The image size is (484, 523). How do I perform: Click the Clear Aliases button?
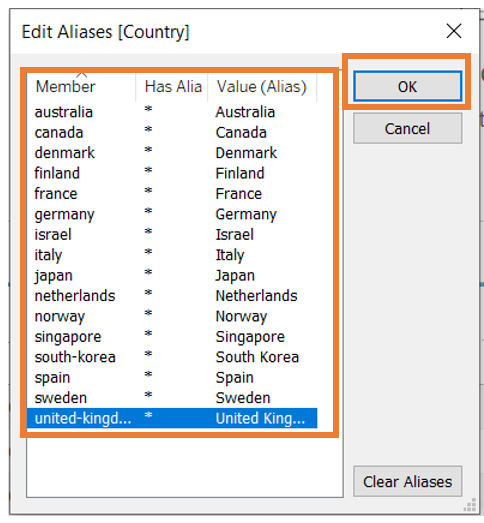click(x=408, y=481)
